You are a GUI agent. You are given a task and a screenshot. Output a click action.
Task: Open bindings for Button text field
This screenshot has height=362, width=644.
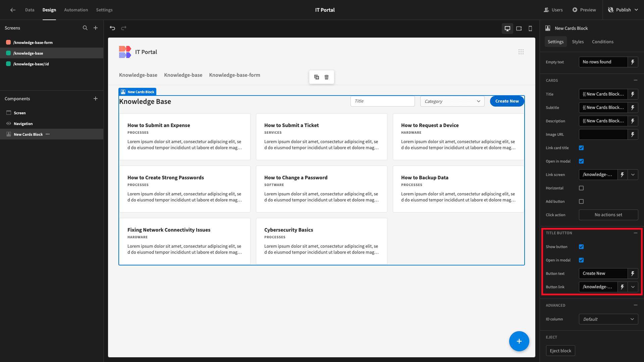633,274
